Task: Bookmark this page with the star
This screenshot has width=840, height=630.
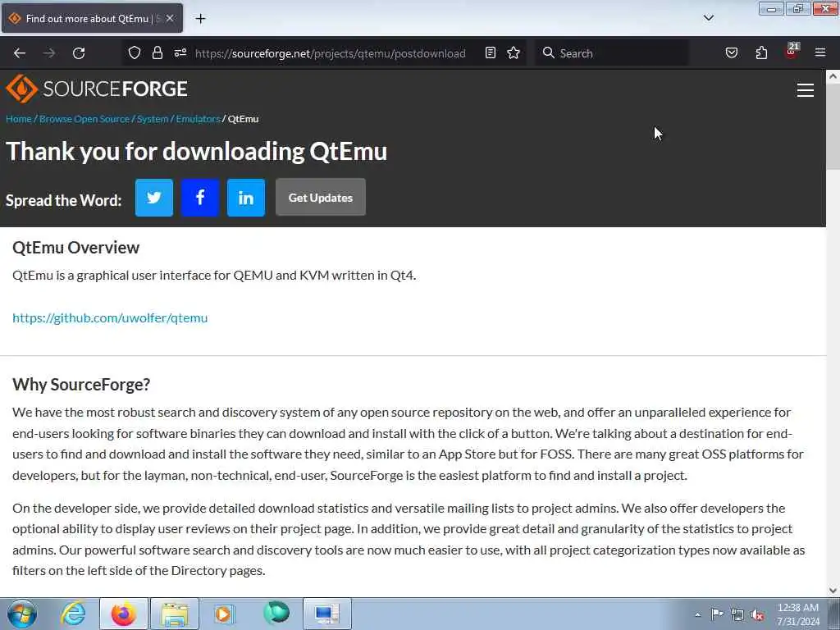Action: [514, 52]
